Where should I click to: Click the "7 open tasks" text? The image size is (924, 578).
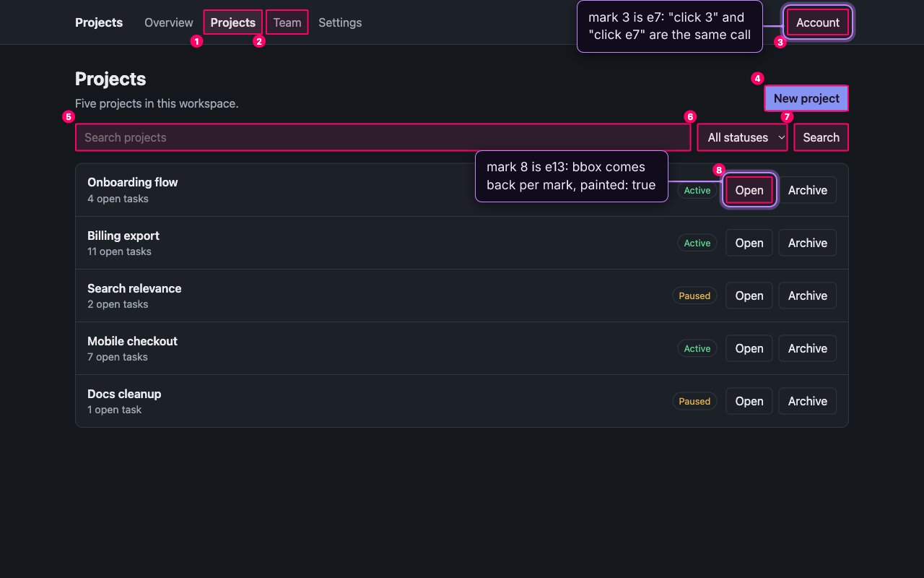point(118,357)
